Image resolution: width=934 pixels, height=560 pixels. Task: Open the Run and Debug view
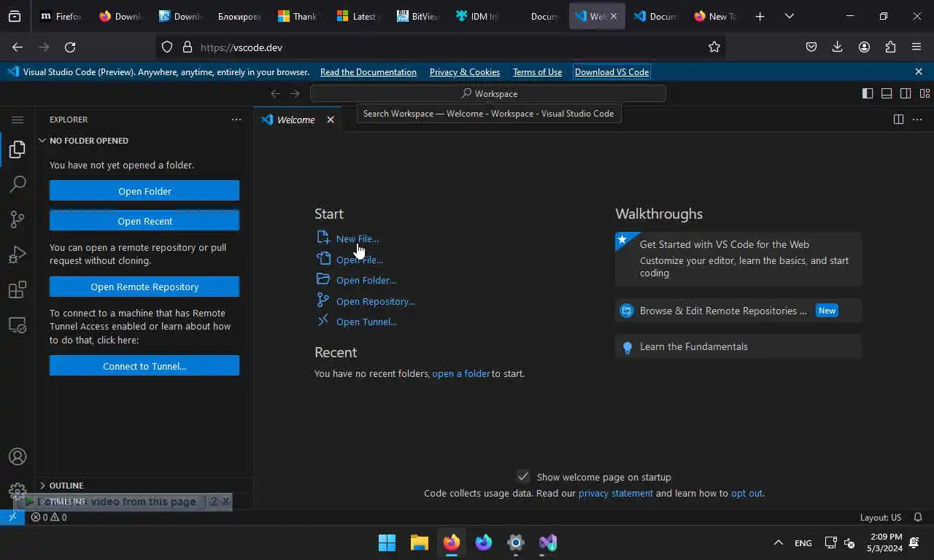(x=18, y=254)
